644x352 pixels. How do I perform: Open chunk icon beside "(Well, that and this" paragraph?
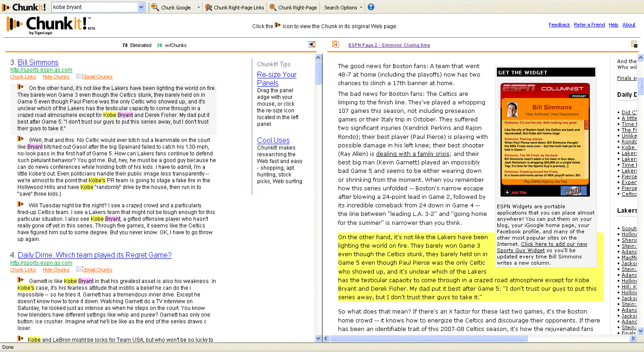[21, 139]
